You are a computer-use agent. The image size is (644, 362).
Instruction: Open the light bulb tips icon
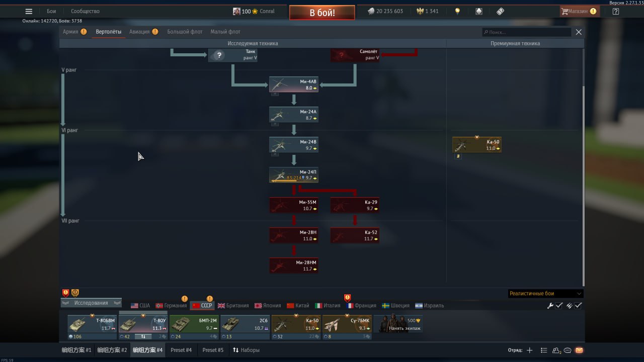click(x=457, y=11)
